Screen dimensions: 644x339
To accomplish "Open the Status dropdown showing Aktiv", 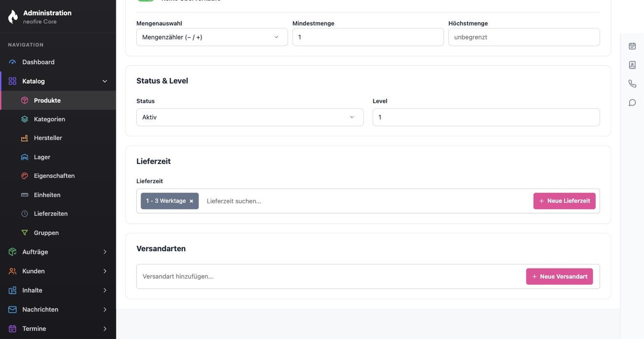I will pos(250,117).
